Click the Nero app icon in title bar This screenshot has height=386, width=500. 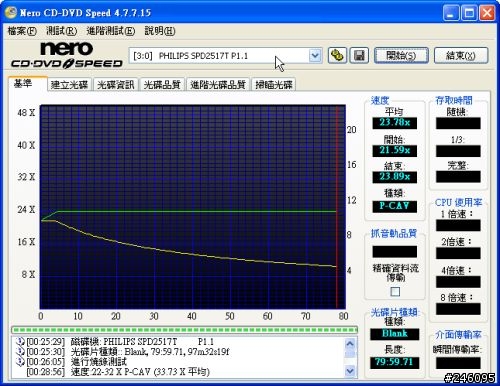coord(10,13)
